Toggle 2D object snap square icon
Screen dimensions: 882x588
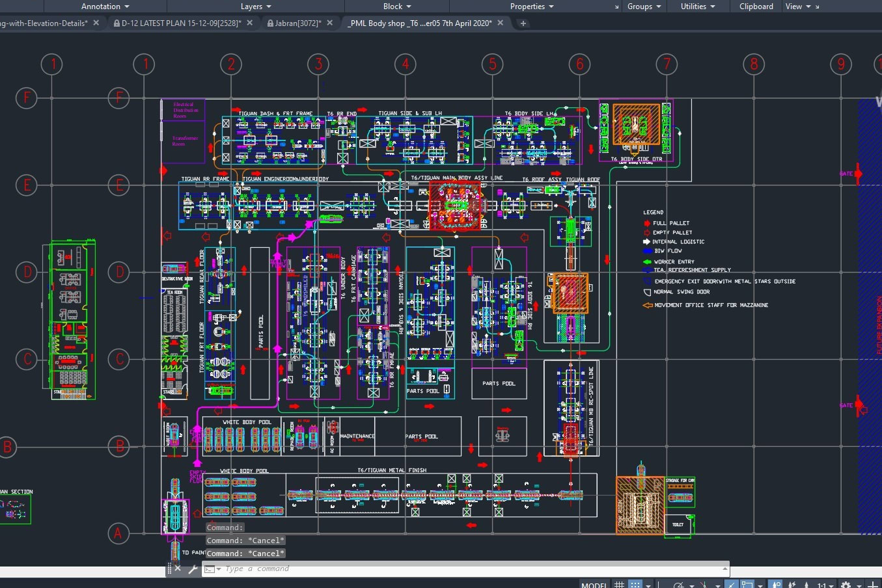pyautogui.click(x=748, y=585)
